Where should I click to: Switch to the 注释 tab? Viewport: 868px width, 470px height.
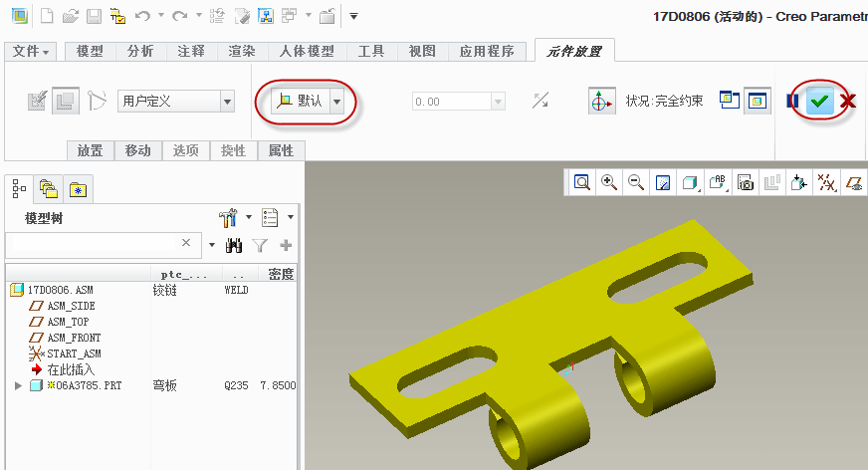click(191, 52)
